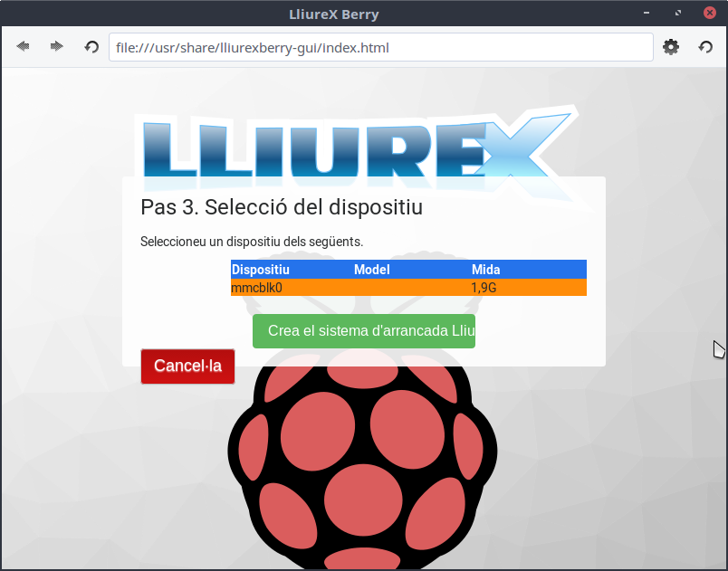Click the Pas 3 Selecció del dispositiu heading
Viewport: 728px width, 571px height.
282,207
